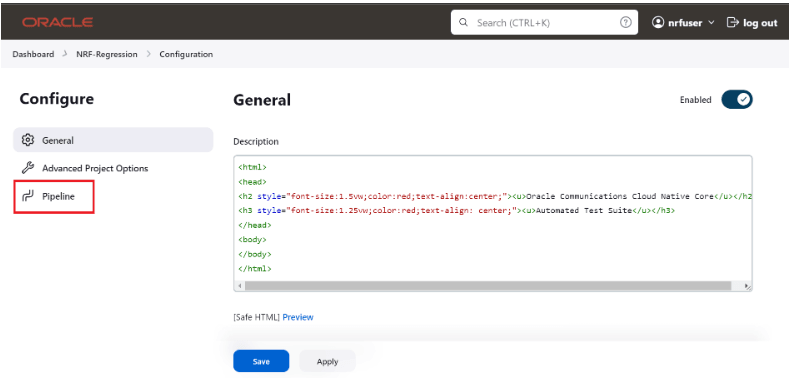Expand chevron after NRF-Regression breadcrumb
The image size is (792, 380).
(x=148, y=54)
